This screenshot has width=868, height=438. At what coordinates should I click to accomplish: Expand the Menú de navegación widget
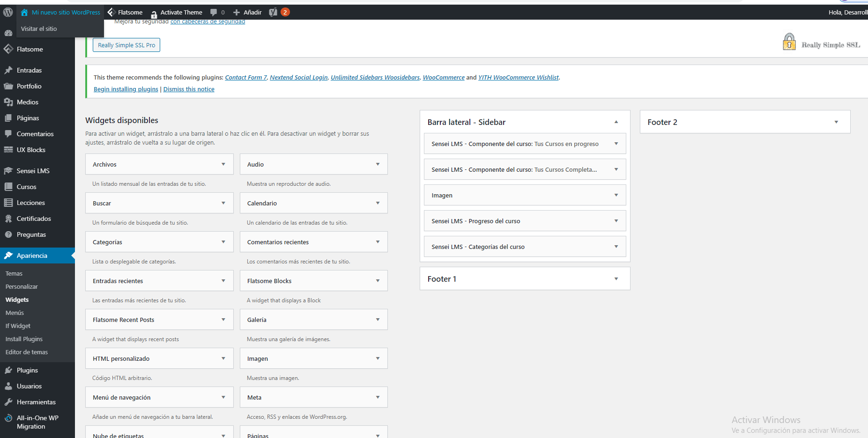click(x=223, y=397)
